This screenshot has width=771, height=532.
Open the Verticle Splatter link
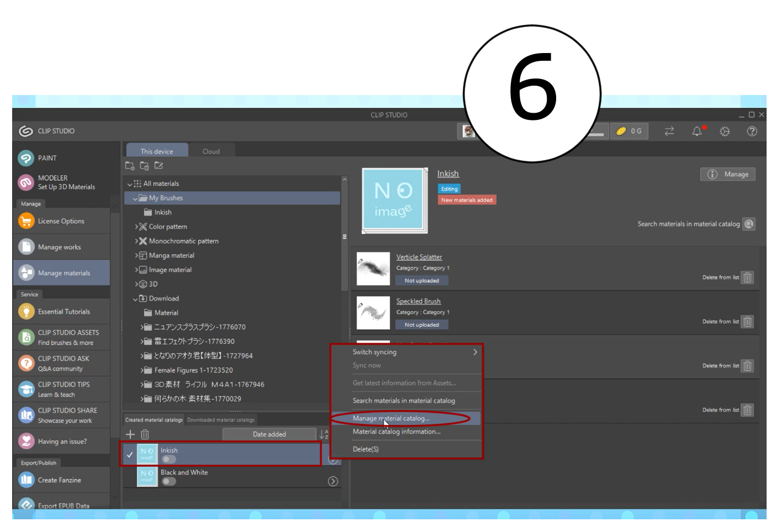419,257
